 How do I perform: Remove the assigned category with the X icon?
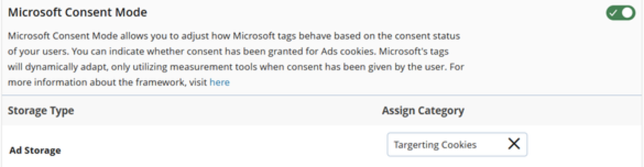pyautogui.click(x=514, y=144)
